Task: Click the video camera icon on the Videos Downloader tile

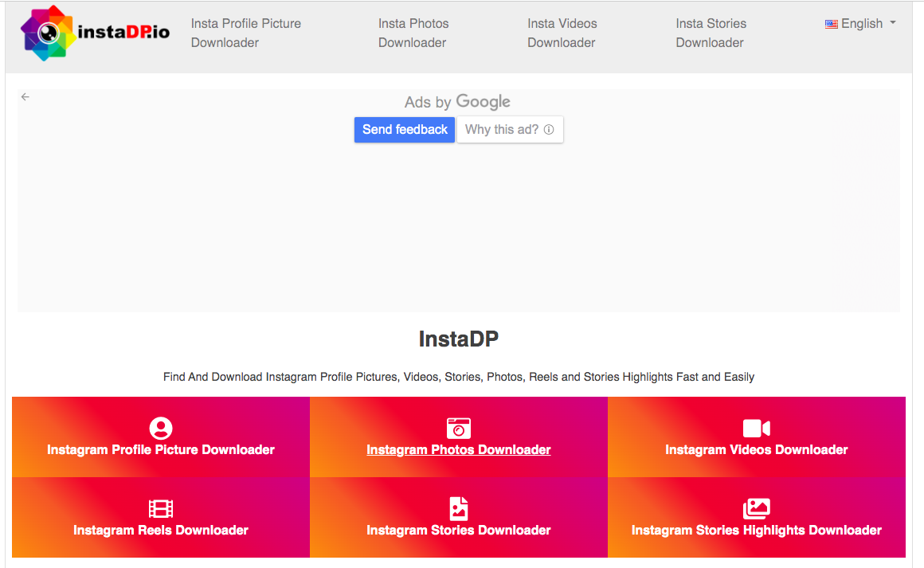Action: click(x=757, y=429)
